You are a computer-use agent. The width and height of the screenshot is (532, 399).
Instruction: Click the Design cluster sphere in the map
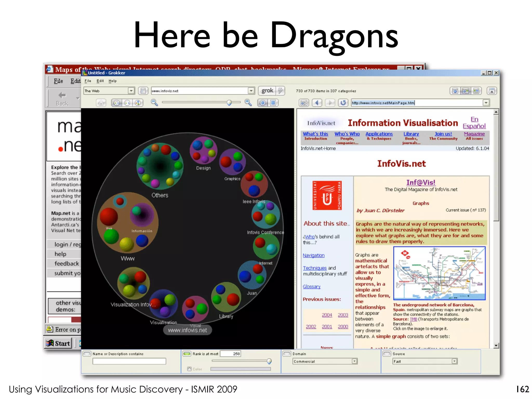[203, 150]
